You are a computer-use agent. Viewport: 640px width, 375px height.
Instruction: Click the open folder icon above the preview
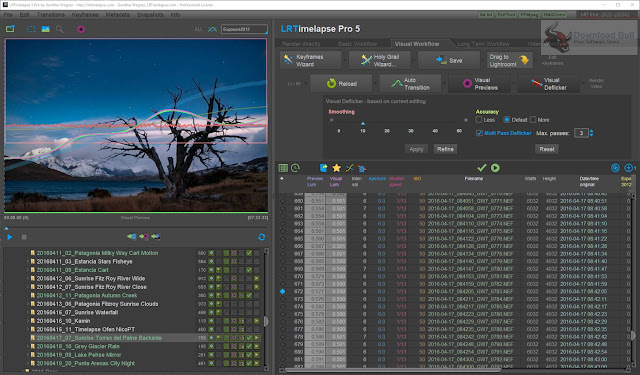[x=10, y=29]
